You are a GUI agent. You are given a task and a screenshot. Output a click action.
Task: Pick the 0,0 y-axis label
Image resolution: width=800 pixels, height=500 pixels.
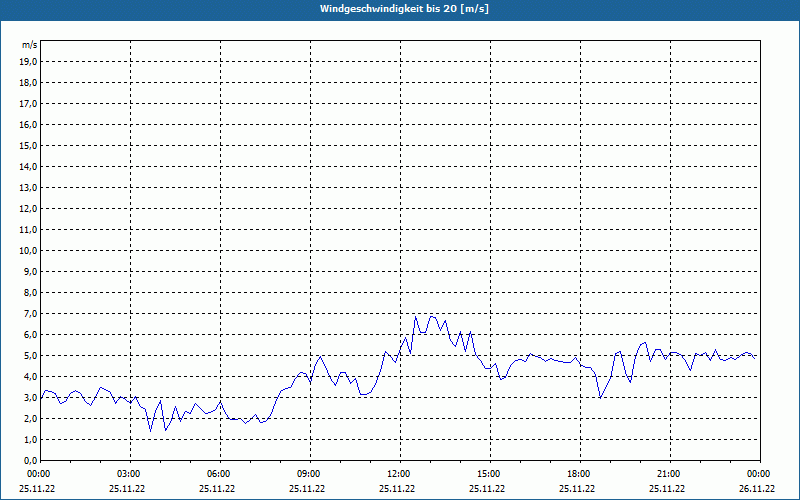pyautogui.click(x=31, y=461)
